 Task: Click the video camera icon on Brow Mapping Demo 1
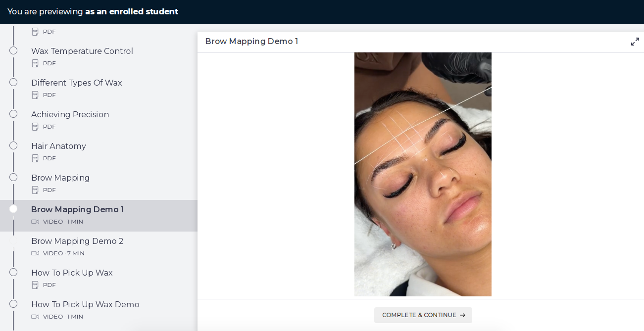[x=35, y=221]
